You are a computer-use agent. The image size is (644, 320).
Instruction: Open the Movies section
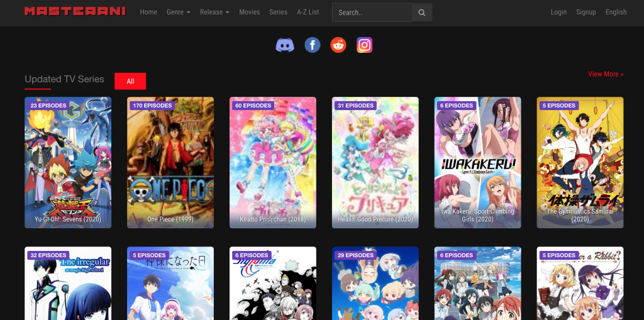pyautogui.click(x=249, y=13)
